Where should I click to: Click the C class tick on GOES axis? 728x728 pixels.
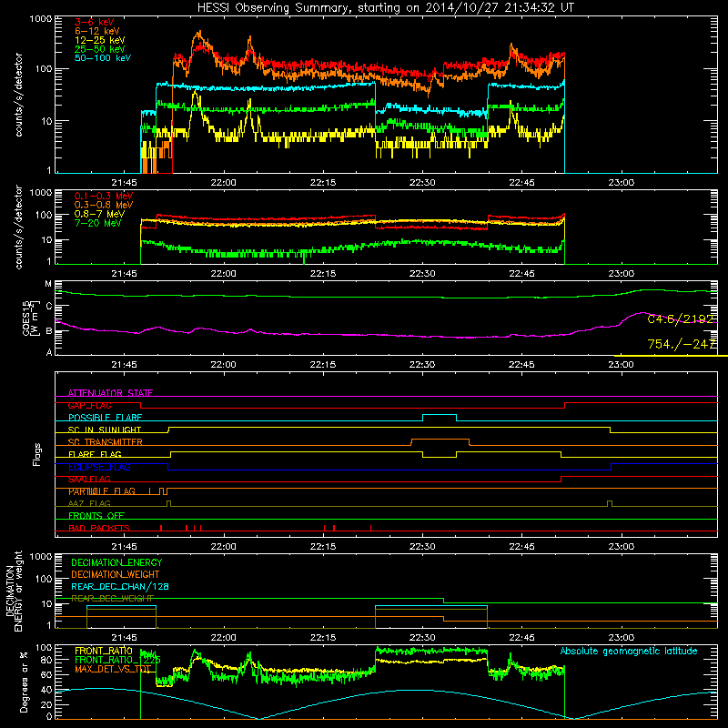49,306
